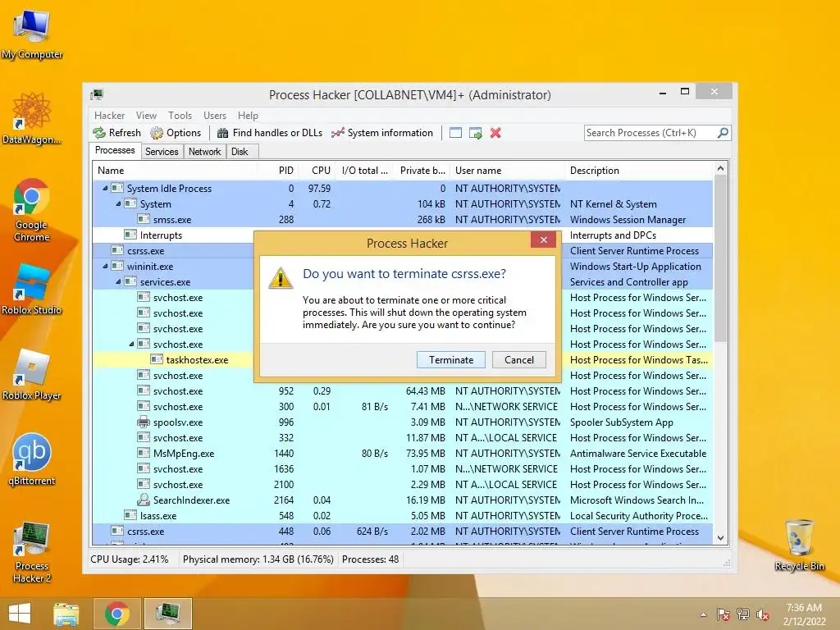Select the qBittorrent desktop icon
Screen dimensions: 840x630
click(32, 459)
